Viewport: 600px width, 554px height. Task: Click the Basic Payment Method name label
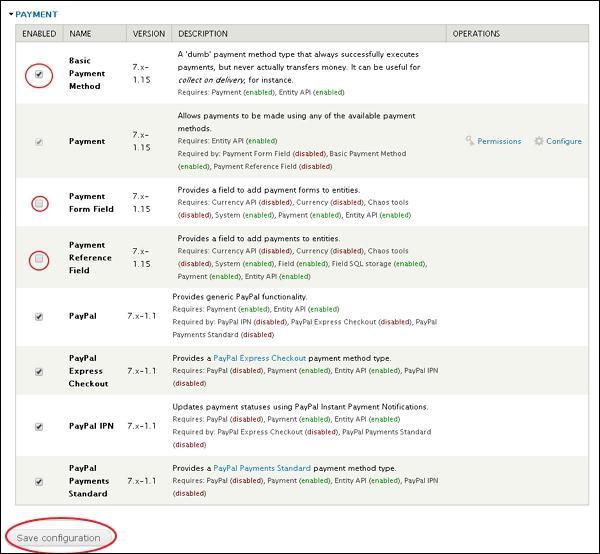coord(87,73)
